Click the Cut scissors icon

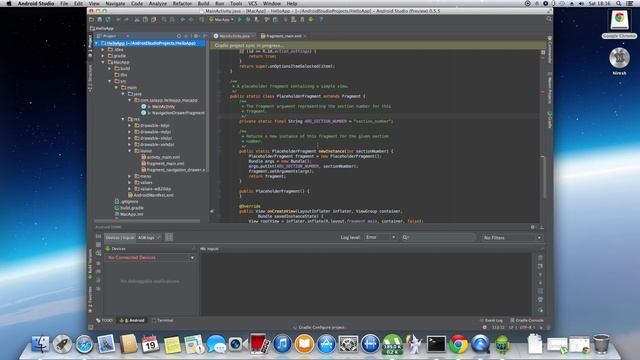click(137, 19)
